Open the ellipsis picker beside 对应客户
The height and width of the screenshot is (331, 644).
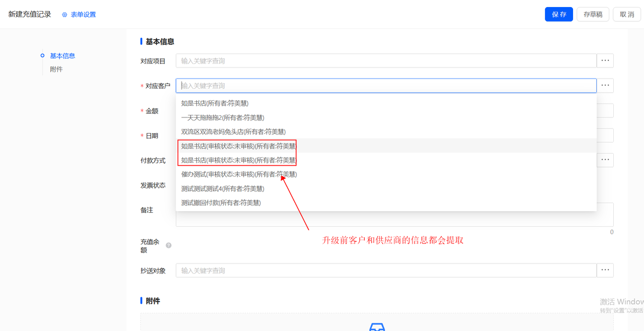(x=605, y=86)
